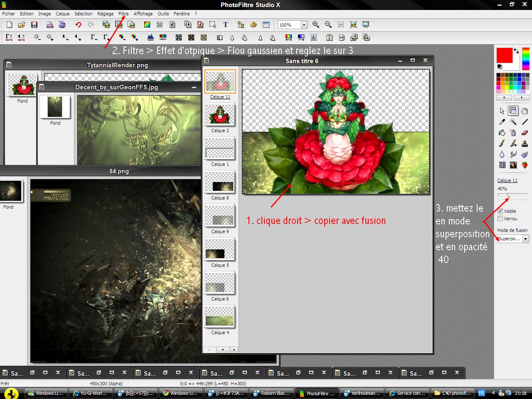Select the strawberry Nozzle tool

[525, 165]
